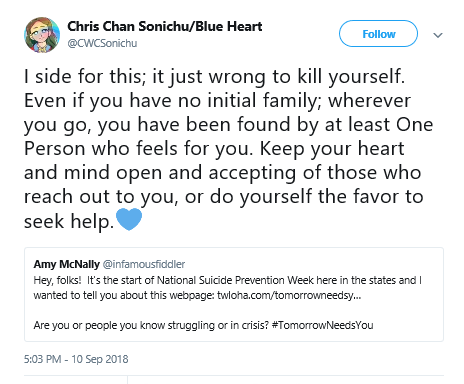Click the @infamousfiddler handle
Image resolution: width=464 pixels, height=384 pixels.
point(144,264)
